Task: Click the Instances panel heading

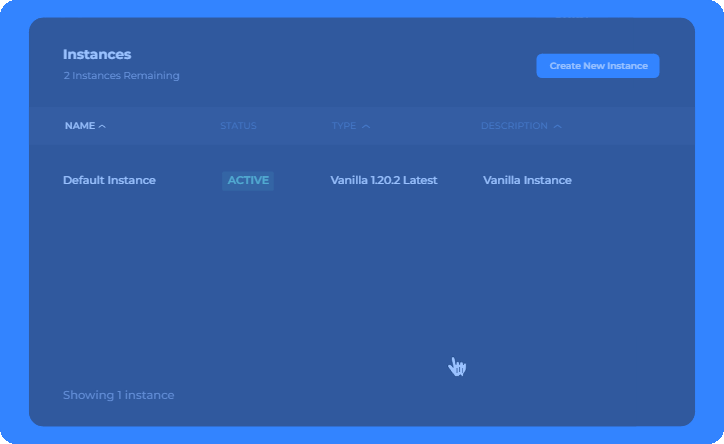Action: pyautogui.click(x=97, y=55)
